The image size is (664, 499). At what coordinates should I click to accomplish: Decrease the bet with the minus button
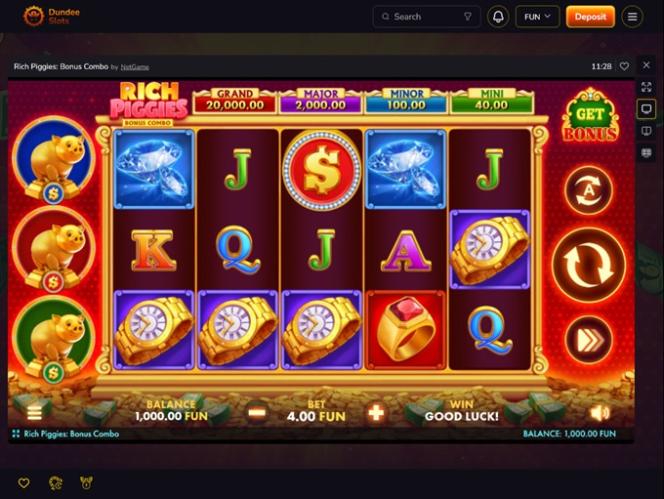click(257, 412)
